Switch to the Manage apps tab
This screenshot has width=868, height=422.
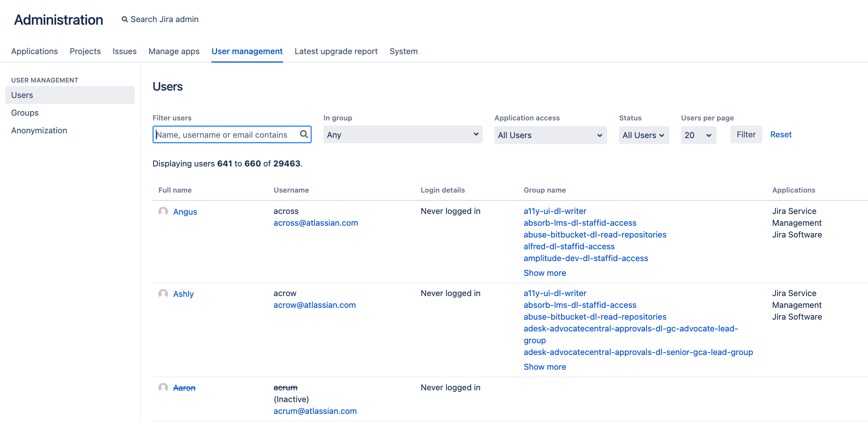[x=174, y=51]
